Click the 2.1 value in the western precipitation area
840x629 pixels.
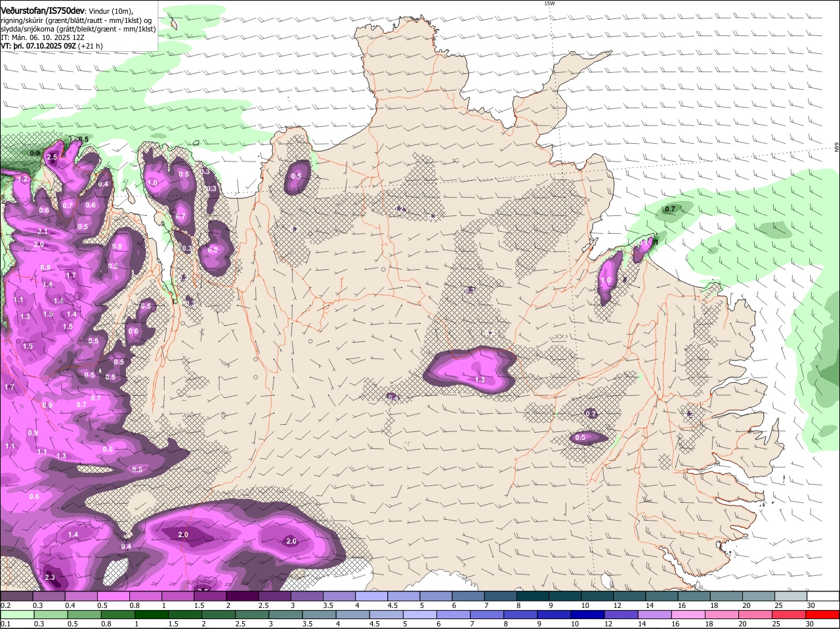point(43,231)
